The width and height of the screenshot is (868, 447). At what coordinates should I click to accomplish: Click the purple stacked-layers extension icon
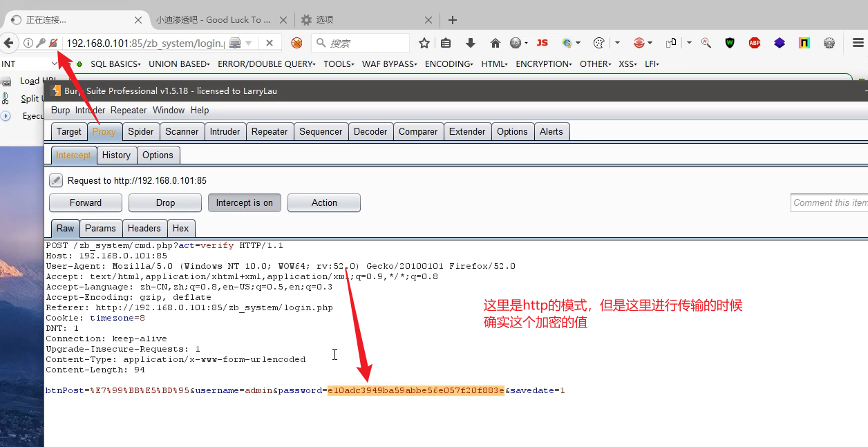click(x=780, y=43)
